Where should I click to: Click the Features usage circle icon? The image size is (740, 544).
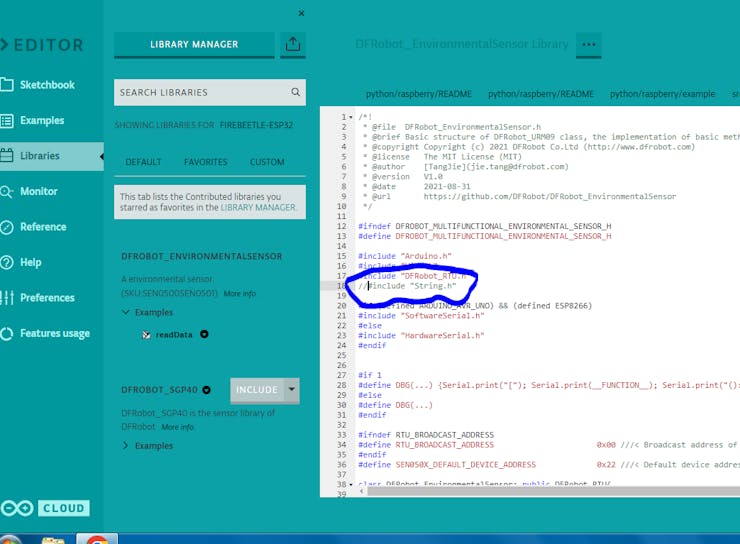(7, 334)
